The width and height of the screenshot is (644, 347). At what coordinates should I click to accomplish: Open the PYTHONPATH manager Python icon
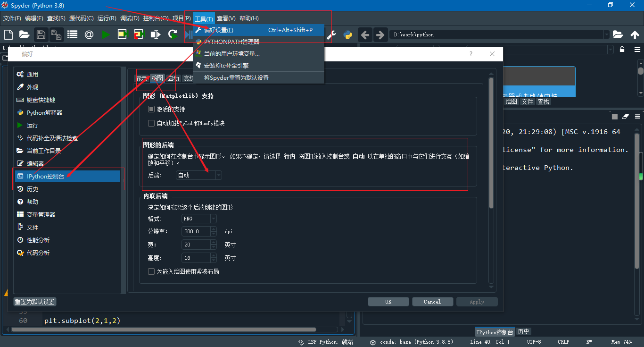(347, 34)
